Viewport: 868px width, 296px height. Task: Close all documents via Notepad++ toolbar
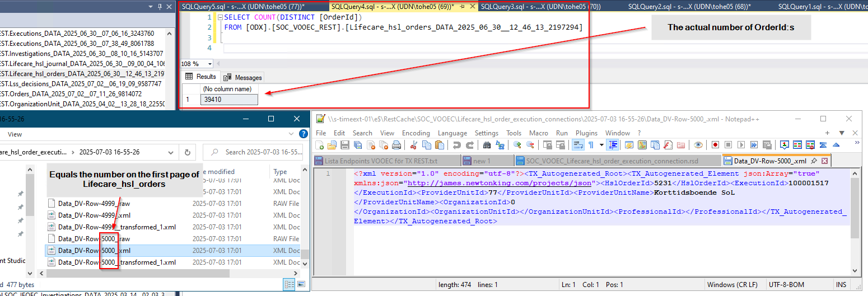coord(384,145)
